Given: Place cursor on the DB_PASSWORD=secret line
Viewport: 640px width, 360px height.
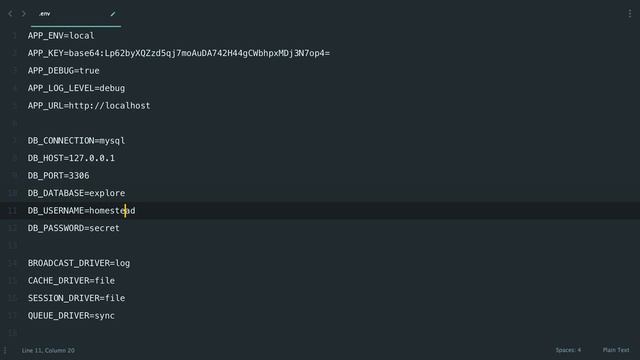Looking at the screenshot, I should click(x=73, y=228).
